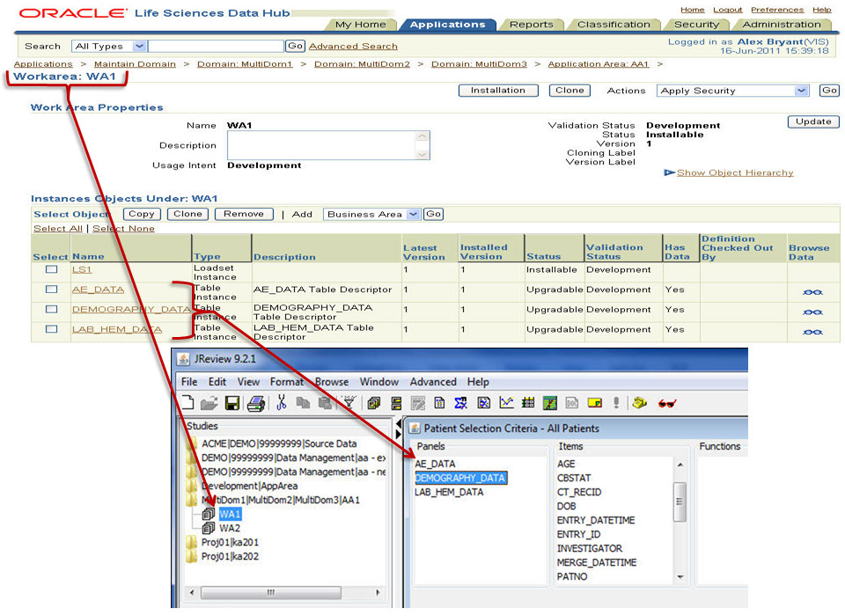The height and width of the screenshot is (616, 845).
Task: Click the yellow card icon in JReview toolbar
Action: tap(595, 402)
